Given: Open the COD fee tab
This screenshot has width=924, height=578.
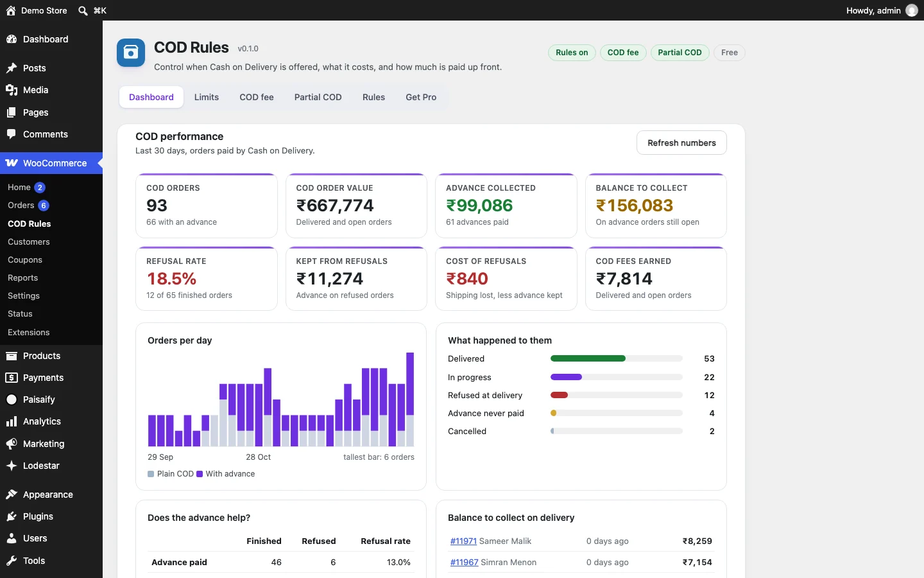Looking at the screenshot, I should (257, 97).
